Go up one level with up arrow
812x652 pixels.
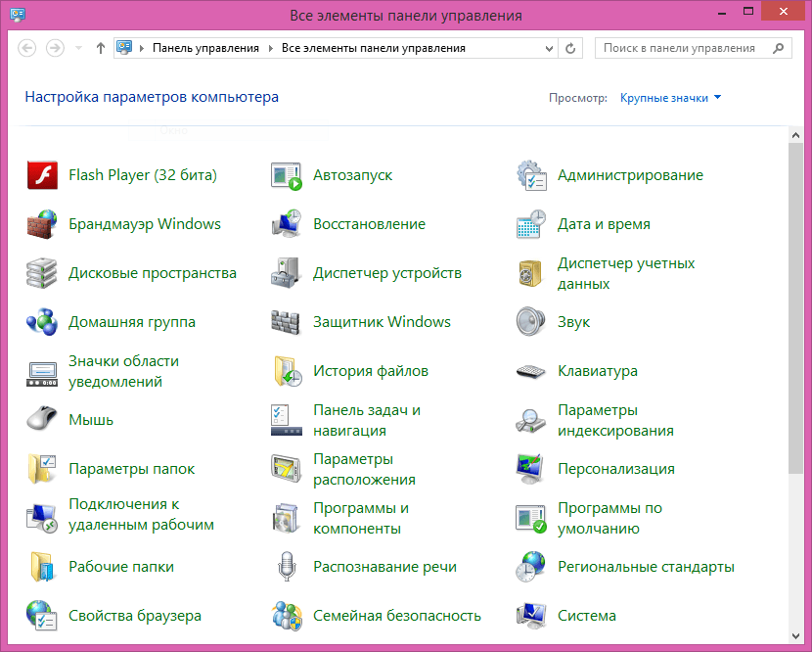101,48
